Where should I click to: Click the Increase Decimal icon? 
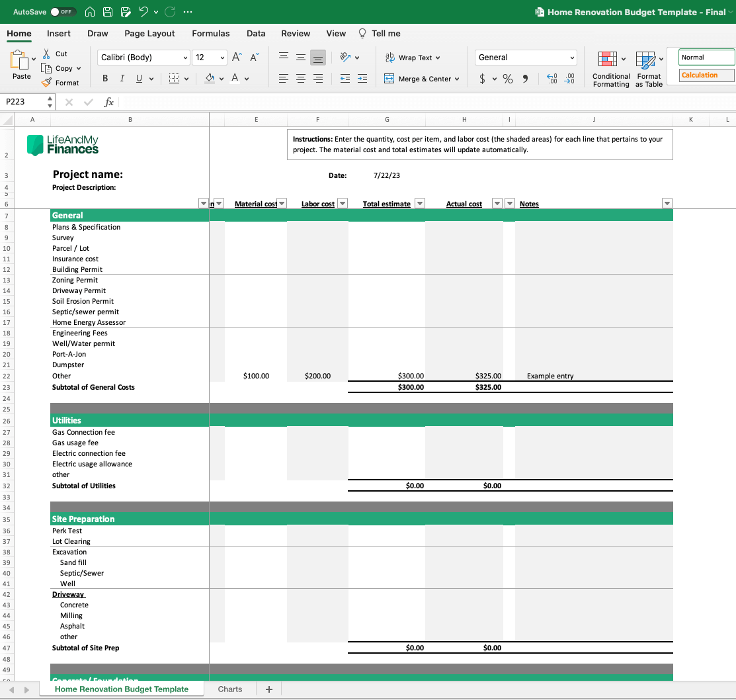click(552, 78)
